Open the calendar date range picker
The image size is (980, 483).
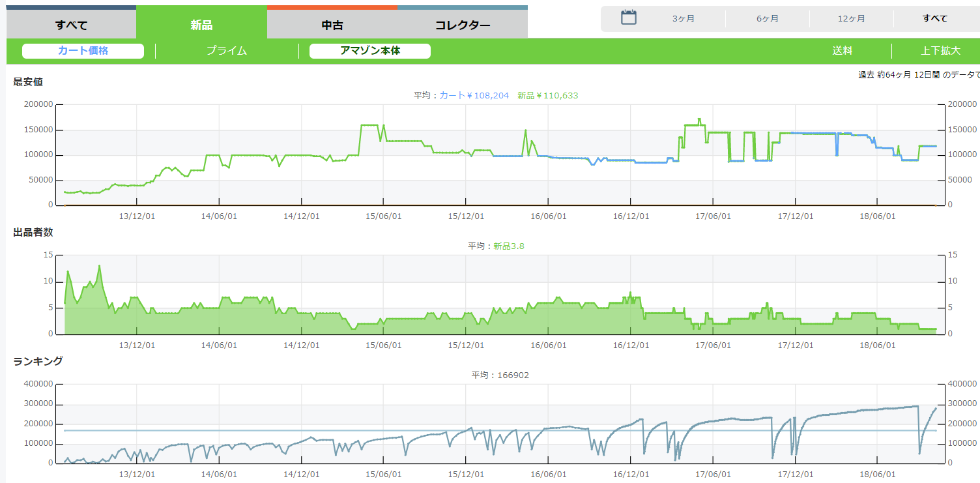(x=628, y=18)
